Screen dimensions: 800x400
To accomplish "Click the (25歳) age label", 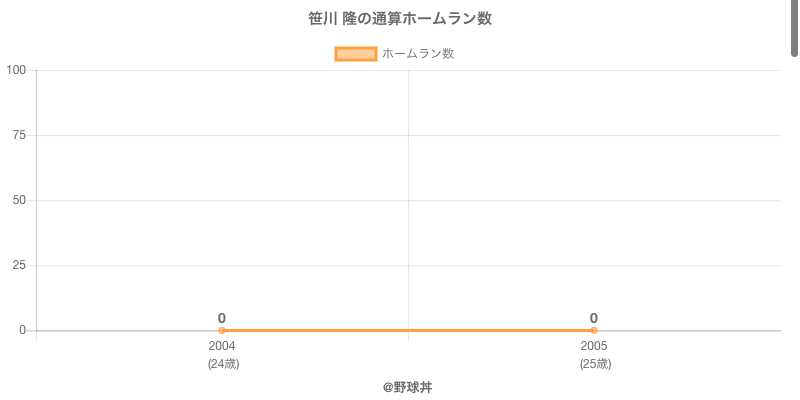I will click(x=595, y=364).
